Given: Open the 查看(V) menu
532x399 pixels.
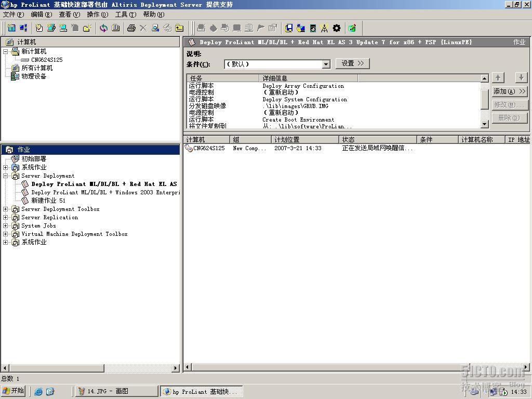Looking at the screenshot, I should point(70,14).
